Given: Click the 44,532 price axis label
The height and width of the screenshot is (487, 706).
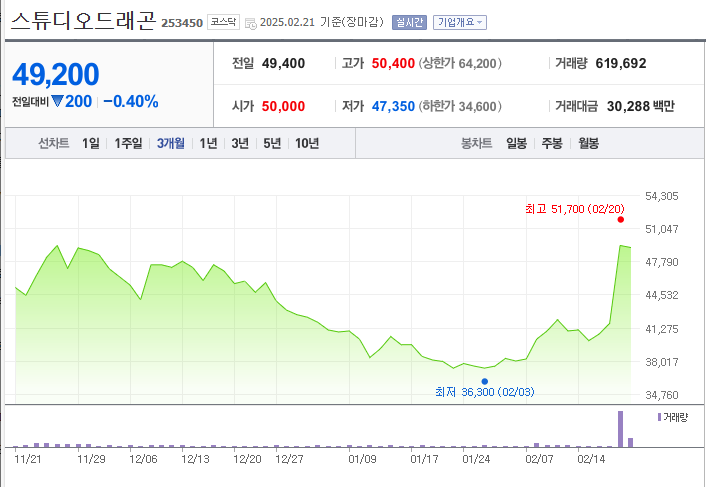Looking at the screenshot, I should [662, 295].
